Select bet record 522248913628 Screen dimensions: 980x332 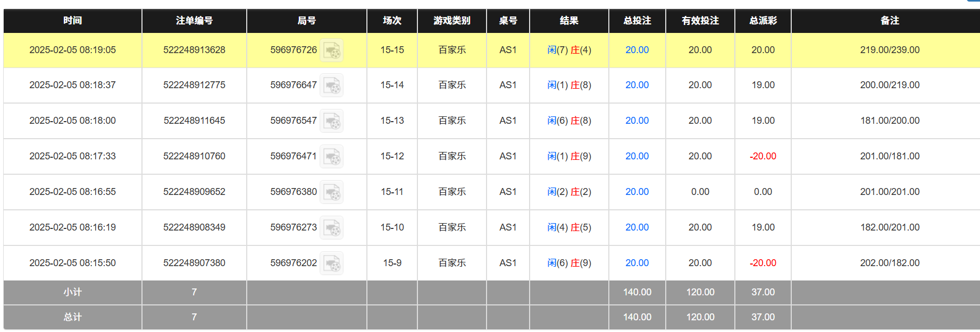[x=194, y=50]
